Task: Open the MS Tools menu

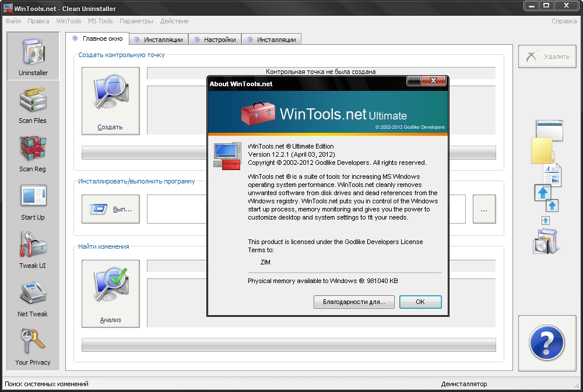Action: 100,21
